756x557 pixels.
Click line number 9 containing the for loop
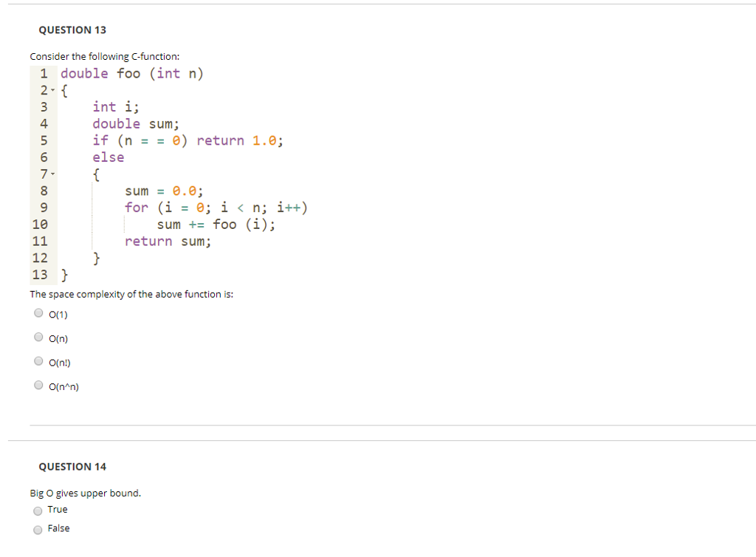43,208
